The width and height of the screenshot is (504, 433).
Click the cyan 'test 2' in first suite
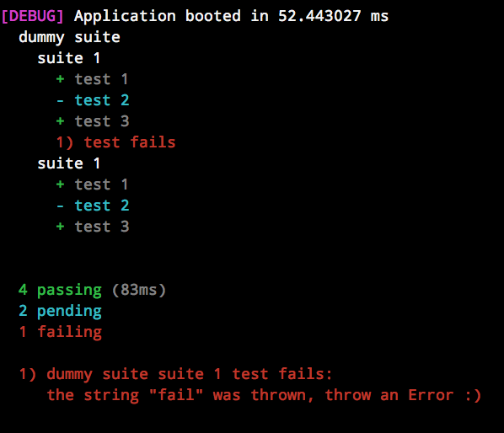coord(102,100)
